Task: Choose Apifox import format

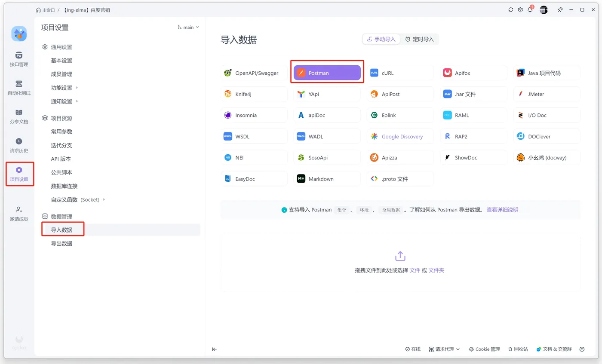Action: click(x=473, y=73)
